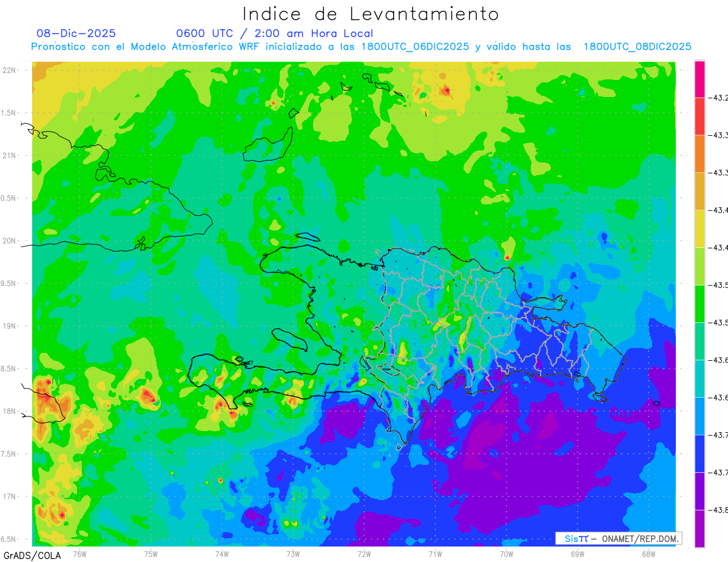Click the "GrADS/COLA" credit label
Screen dimensions: 728x562
32,555
